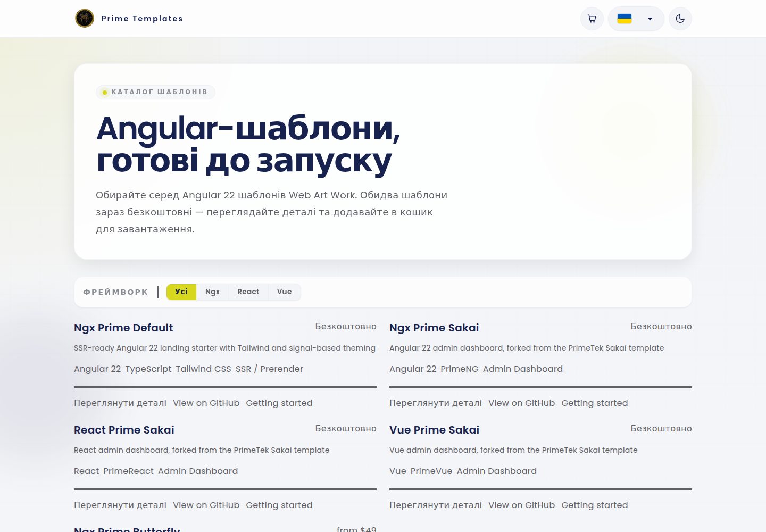Click Переглянути деталі for Ngx Prime Sakai

pyautogui.click(x=436, y=403)
